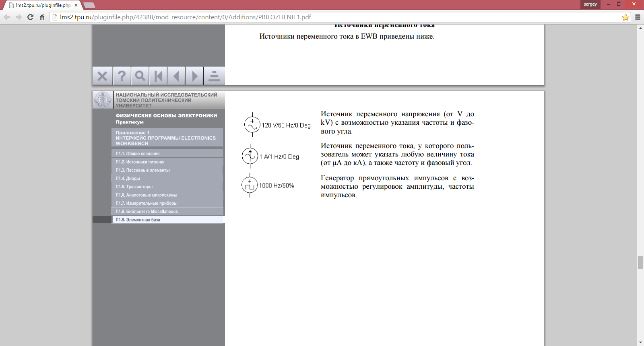Screen dimensions: 644x346
Task: Go to previous page with left arrow
Action: [x=176, y=76]
